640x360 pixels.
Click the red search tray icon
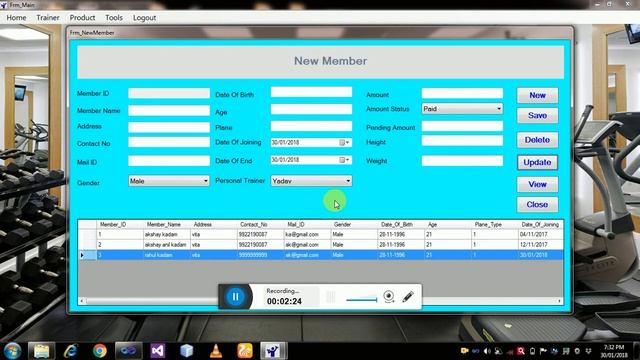[521, 351]
